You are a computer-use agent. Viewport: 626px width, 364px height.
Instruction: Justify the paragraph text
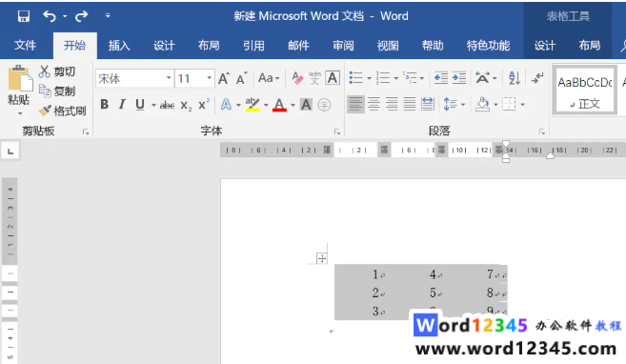[x=410, y=105]
